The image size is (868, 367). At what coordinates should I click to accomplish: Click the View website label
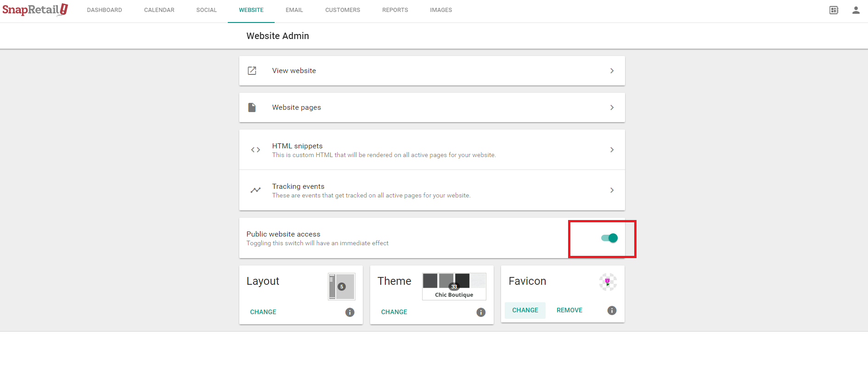pos(294,71)
